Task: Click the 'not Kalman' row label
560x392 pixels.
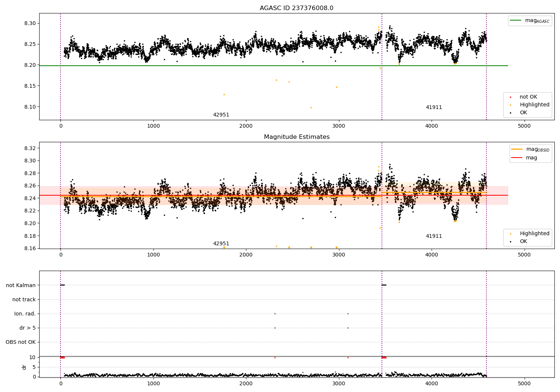Action: (x=21, y=285)
